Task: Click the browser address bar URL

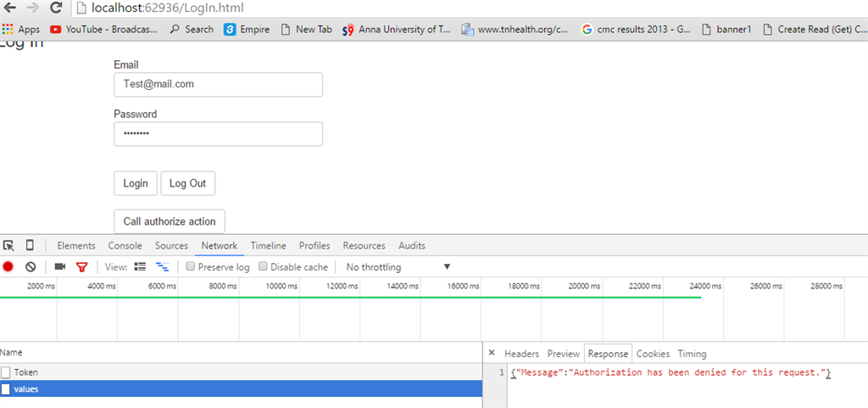Action: point(167,8)
